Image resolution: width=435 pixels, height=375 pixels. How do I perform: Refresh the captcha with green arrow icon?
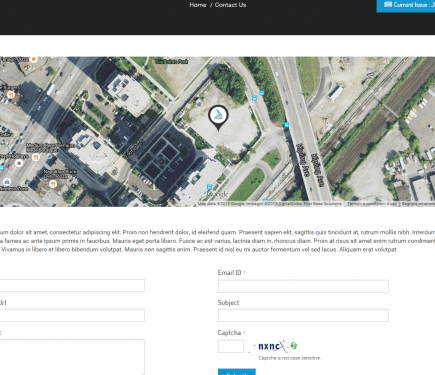pyautogui.click(x=293, y=345)
